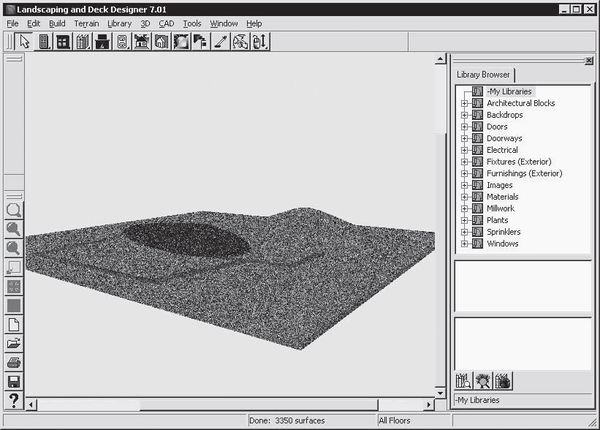Click the New blank page icon

click(15, 325)
